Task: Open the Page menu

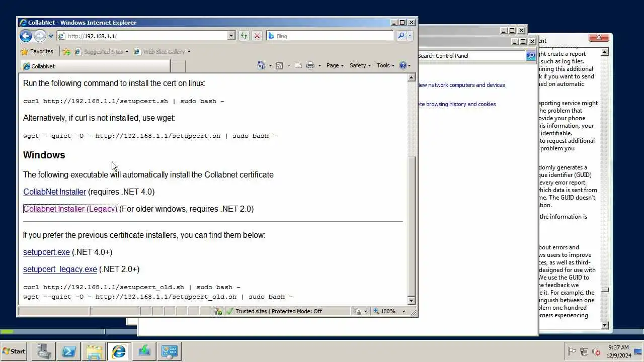Action: (335, 65)
